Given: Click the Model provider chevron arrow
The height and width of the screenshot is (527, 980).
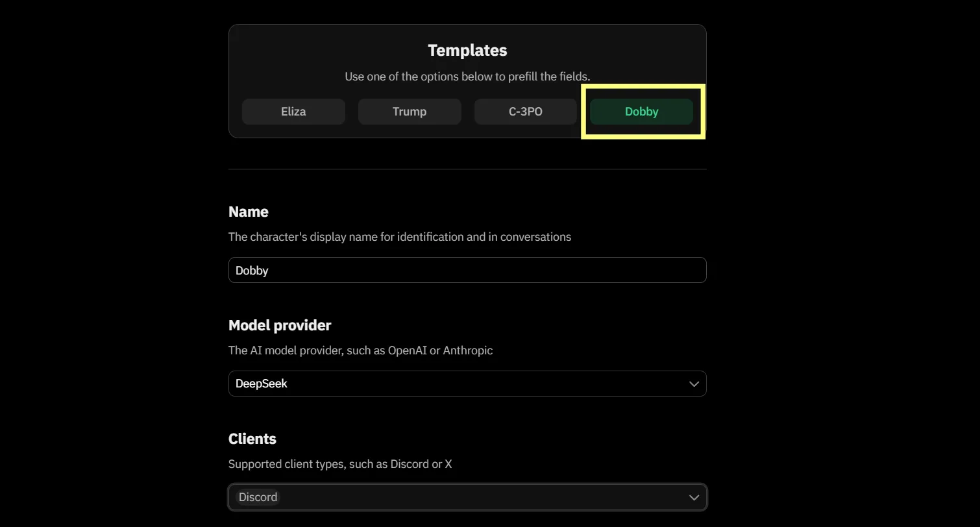Looking at the screenshot, I should 694,384.
